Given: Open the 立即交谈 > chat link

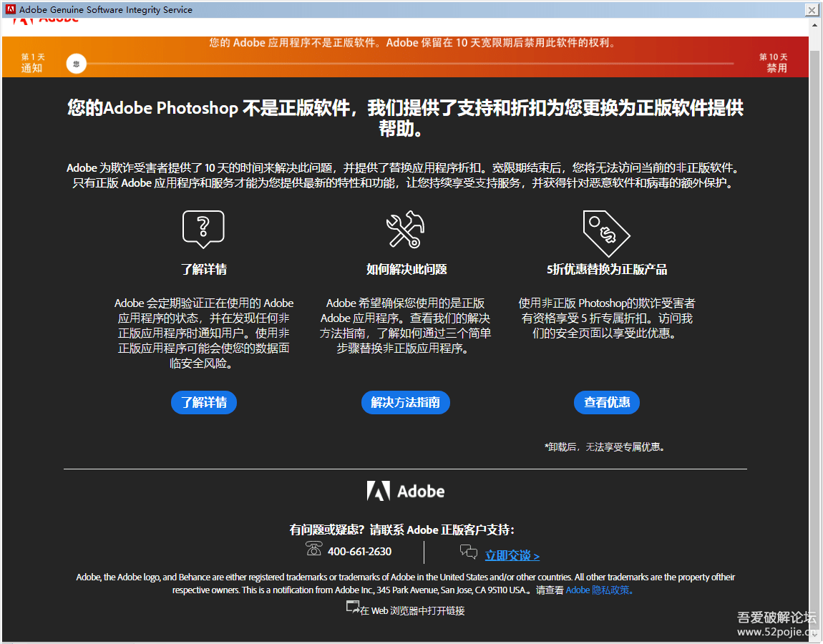Looking at the screenshot, I should coord(512,555).
